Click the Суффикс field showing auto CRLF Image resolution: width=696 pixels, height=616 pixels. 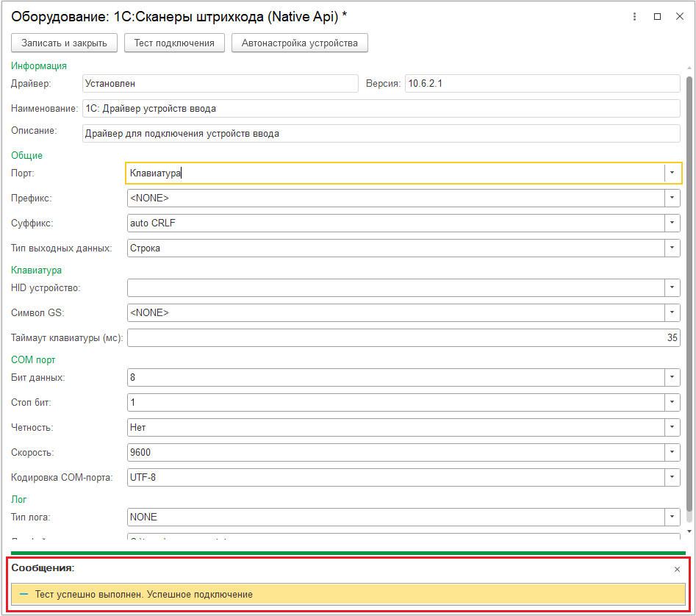coord(396,223)
